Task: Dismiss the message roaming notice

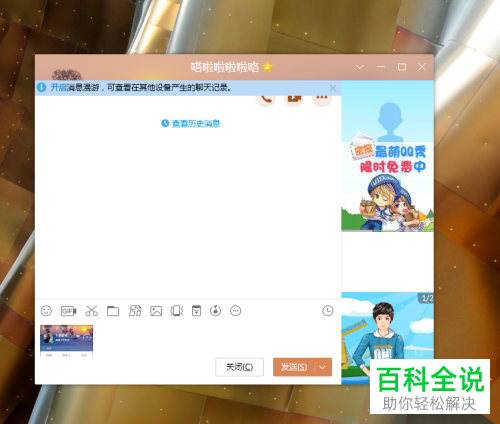Action: (x=333, y=88)
